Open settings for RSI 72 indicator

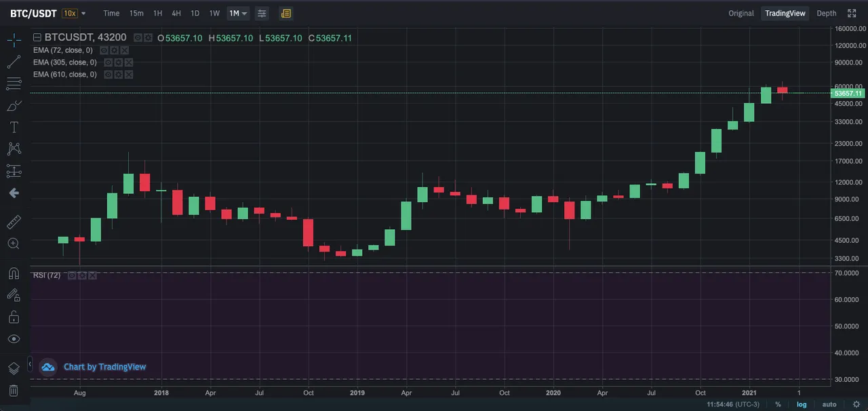[82, 275]
